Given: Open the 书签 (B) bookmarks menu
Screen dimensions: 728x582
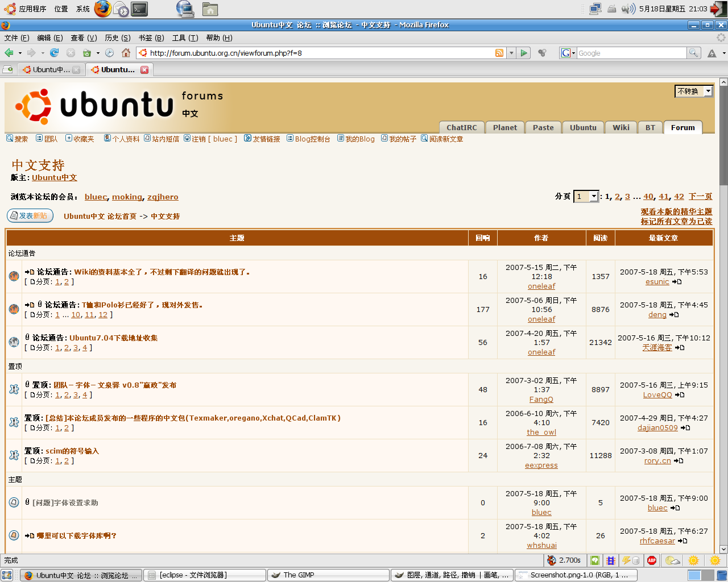Looking at the screenshot, I should tap(151, 38).
